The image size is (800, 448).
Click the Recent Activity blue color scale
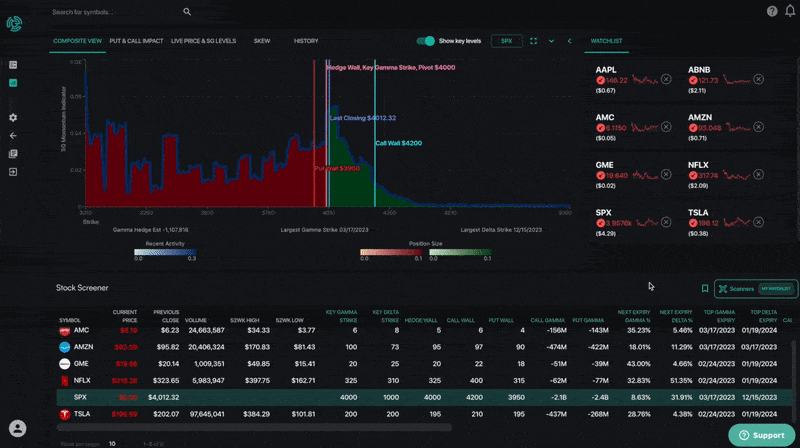point(165,252)
